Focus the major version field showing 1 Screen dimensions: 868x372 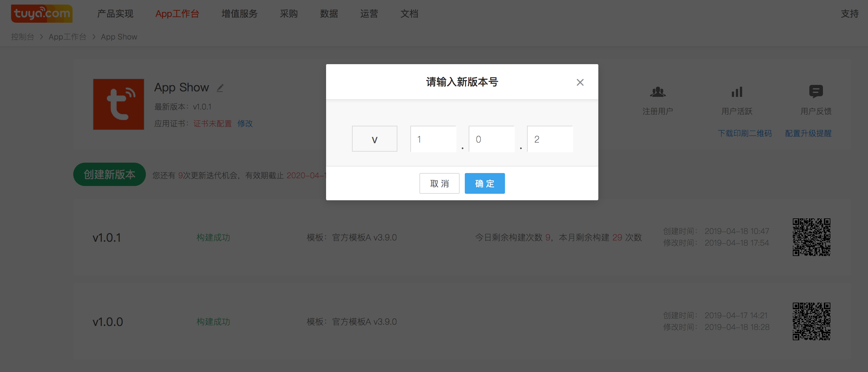click(x=433, y=139)
